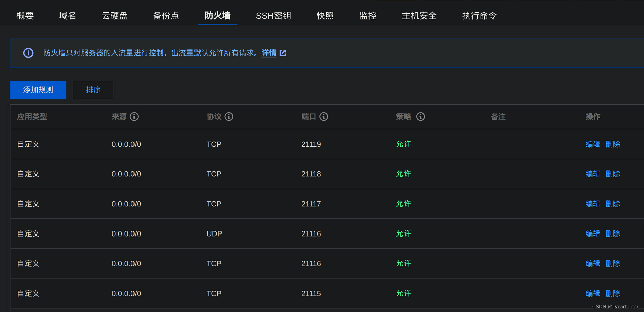The image size is (644, 312).
Task: Delete the UDP port 21116 rule
Action: [x=613, y=234]
